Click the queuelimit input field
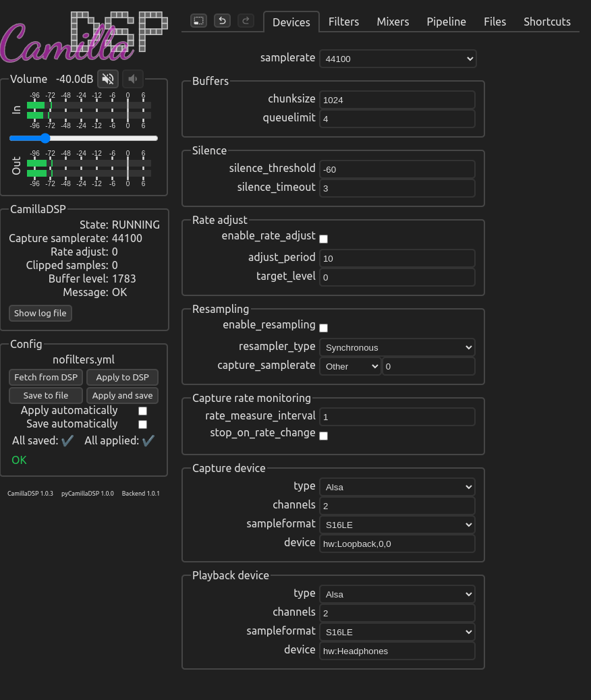The width and height of the screenshot is (591, 700). click(x=397, y=119)
